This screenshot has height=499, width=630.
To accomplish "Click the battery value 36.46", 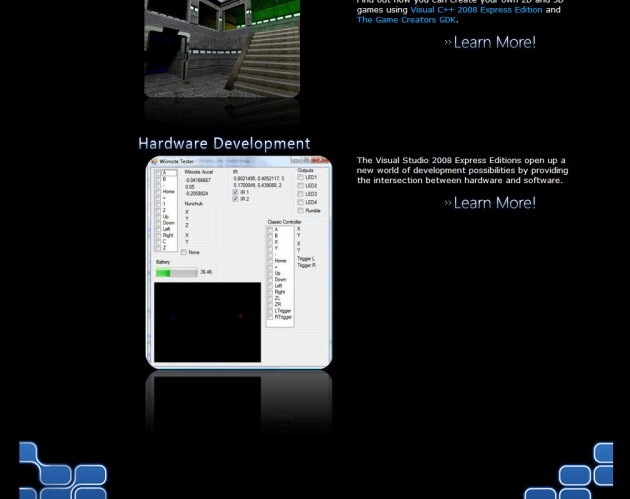I will [x=206, y=272].
